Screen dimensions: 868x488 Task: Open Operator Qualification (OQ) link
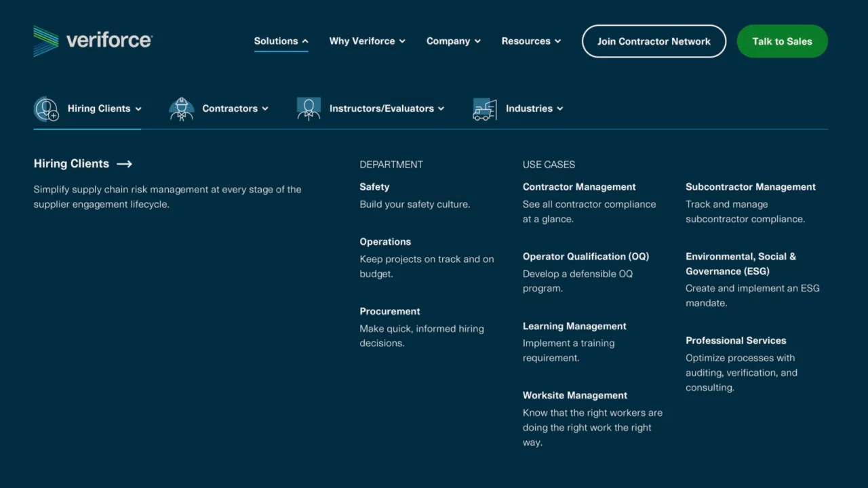[586, 257]
